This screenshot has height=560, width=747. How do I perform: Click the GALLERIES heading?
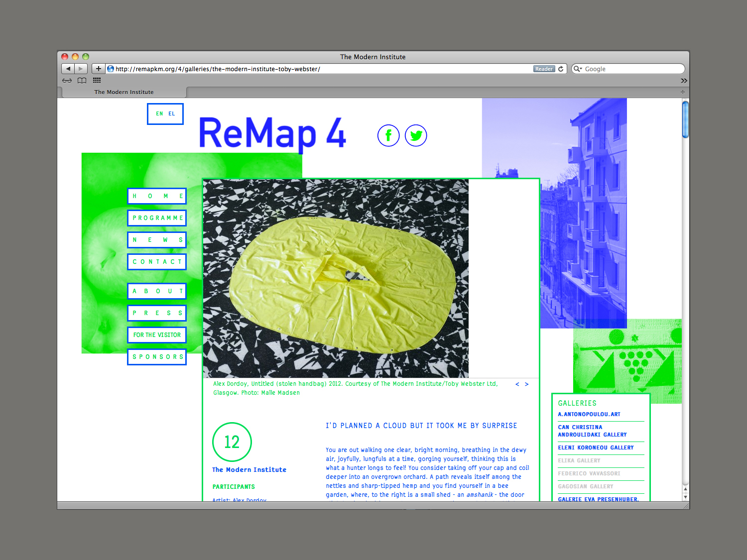pyautogui.click(x=577, y=403)
